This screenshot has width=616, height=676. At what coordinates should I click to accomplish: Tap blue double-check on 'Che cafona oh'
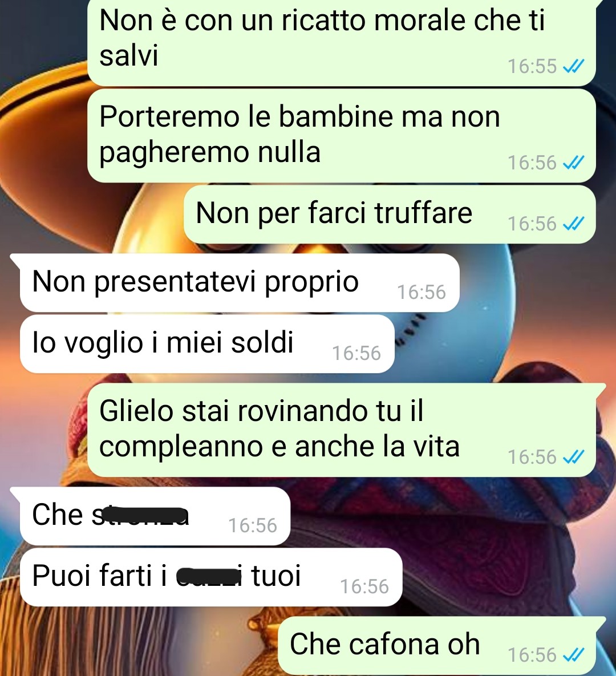pyautogui.click(x=574, y=654)
